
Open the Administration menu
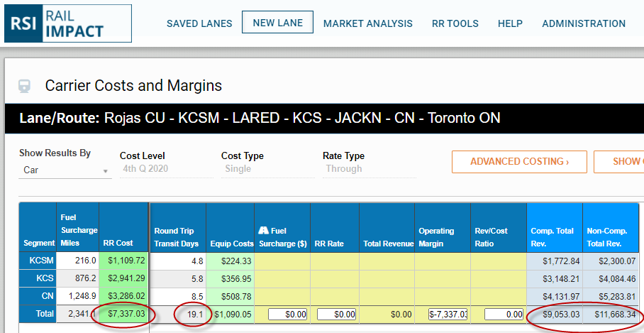pyautogui.click(x=584, y=23)
